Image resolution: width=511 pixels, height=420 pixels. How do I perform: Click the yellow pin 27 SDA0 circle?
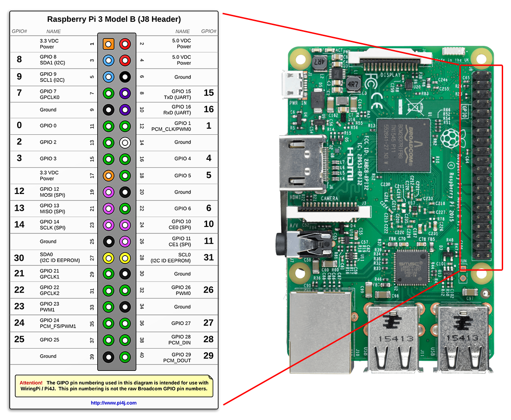pyautogui.click(x=108, y=257)
